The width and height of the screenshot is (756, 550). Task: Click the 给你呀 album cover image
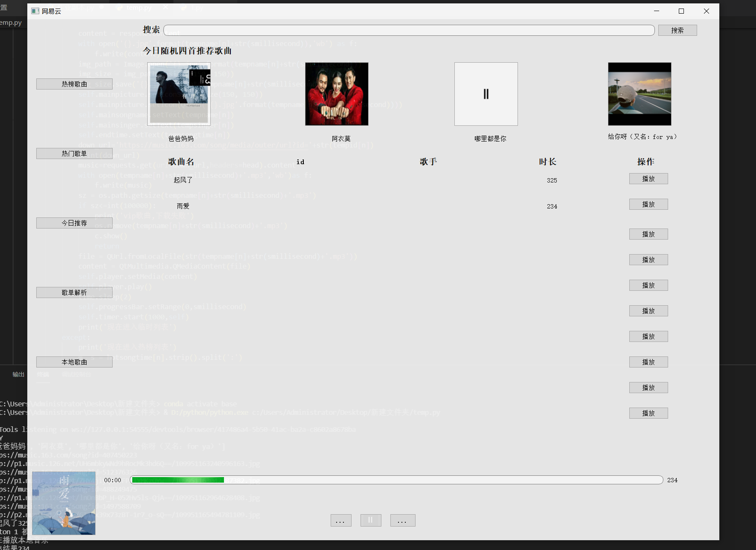click(639, 94)
